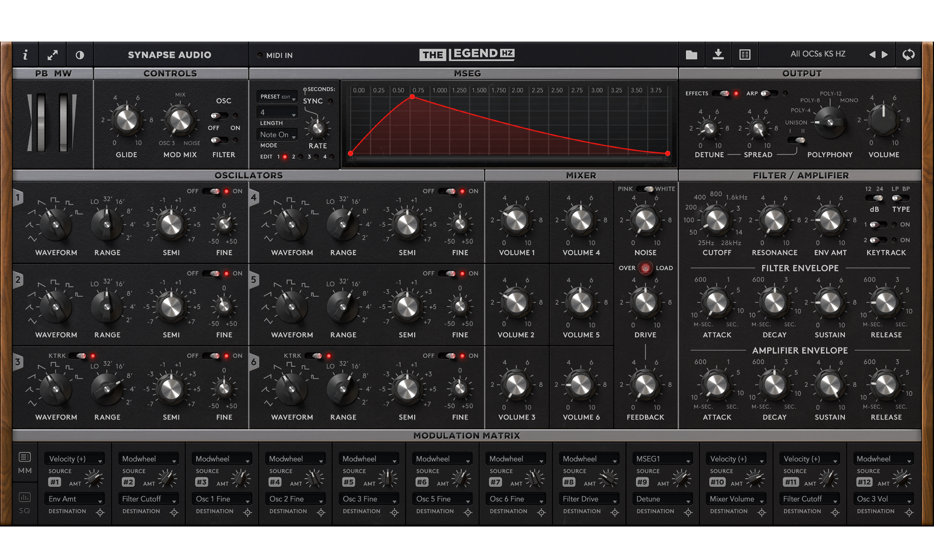Toggle the contrast theme icon

tap(80, 55)
